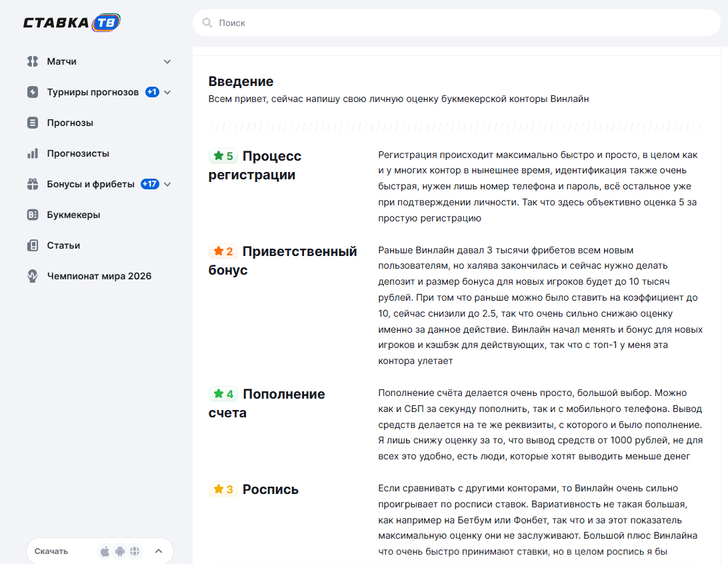The width and height of the screenshot is (728, 564).
Task: Select the Android app download icon
Action: [120, 551]
